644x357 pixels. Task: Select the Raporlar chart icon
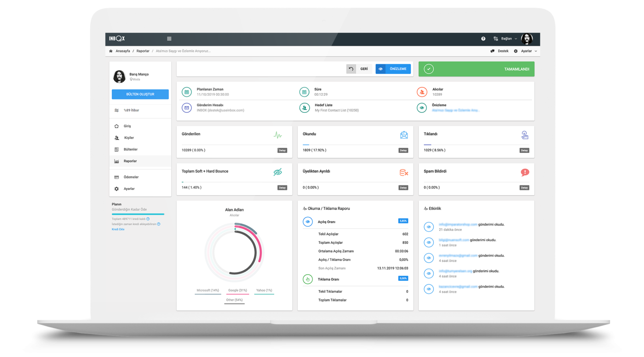pos(117,161)
